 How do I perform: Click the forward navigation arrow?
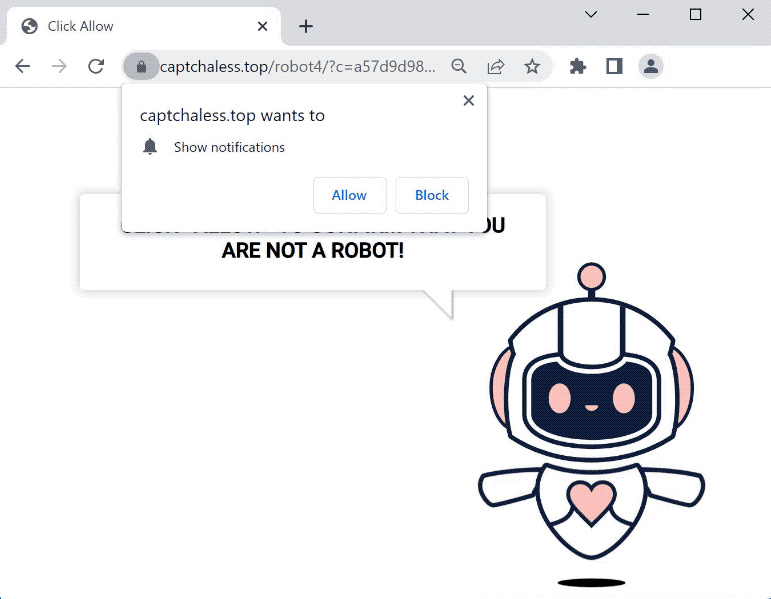point(59,66)
